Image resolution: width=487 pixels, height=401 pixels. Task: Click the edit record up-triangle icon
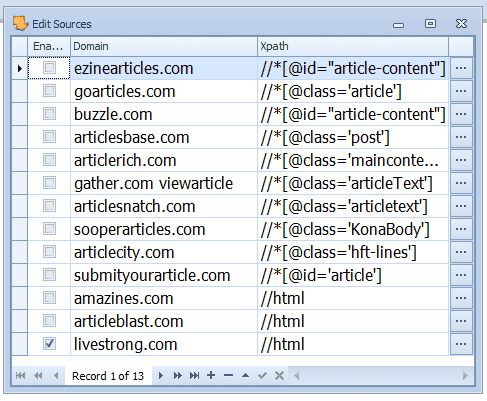point(245,375)
